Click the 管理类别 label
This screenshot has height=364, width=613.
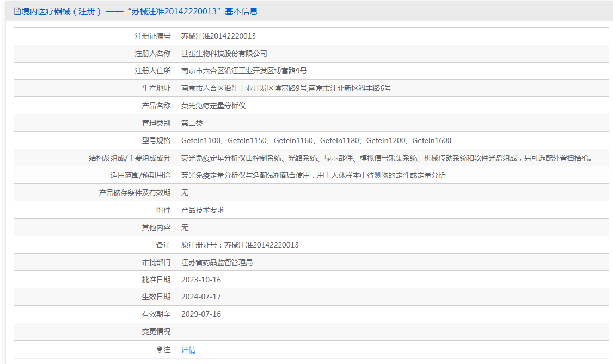pos(156,123)
